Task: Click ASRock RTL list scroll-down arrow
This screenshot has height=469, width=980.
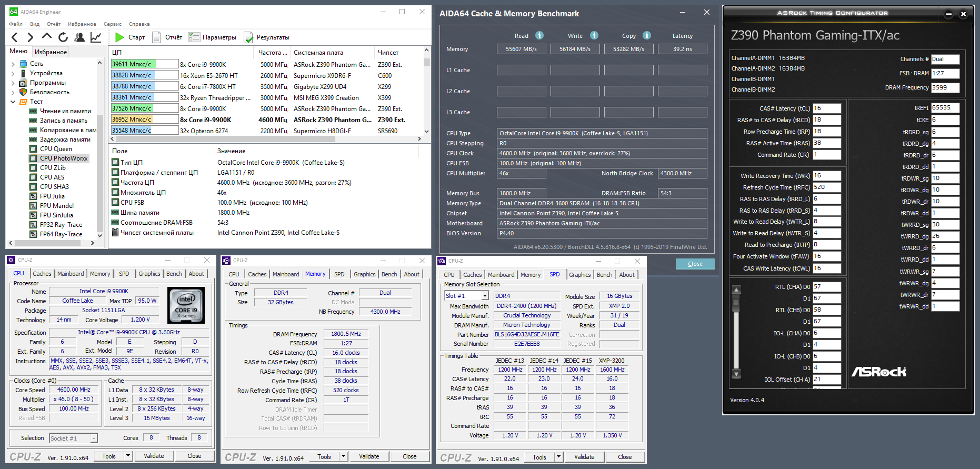Action: pos(736,374)
